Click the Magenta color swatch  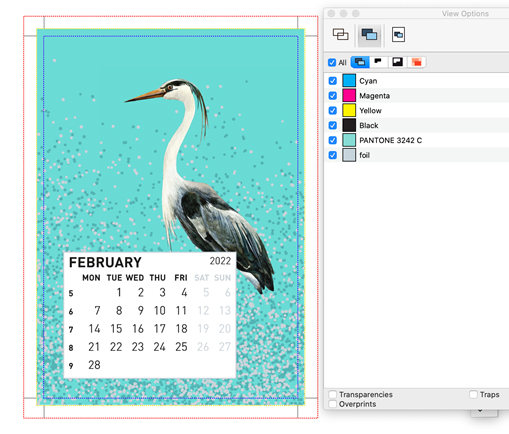[349, 96]
